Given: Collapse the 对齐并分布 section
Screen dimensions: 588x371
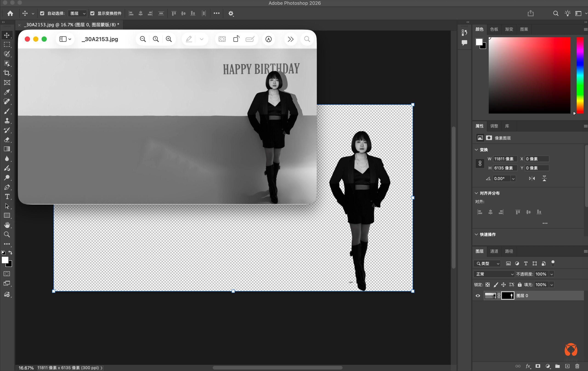Looking at the screenshot, I should pyautogui.click(x=476, y=193).
